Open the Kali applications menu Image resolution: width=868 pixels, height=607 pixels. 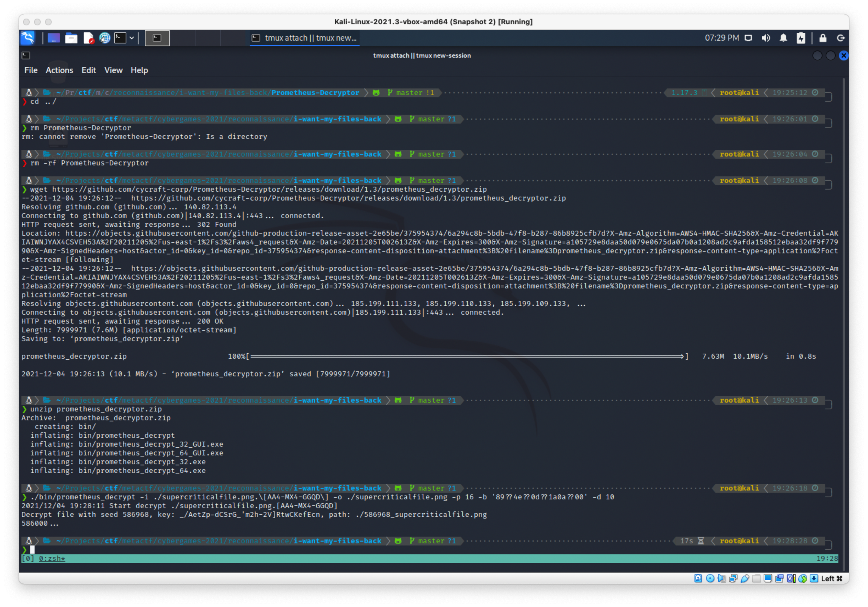[28, 38]
